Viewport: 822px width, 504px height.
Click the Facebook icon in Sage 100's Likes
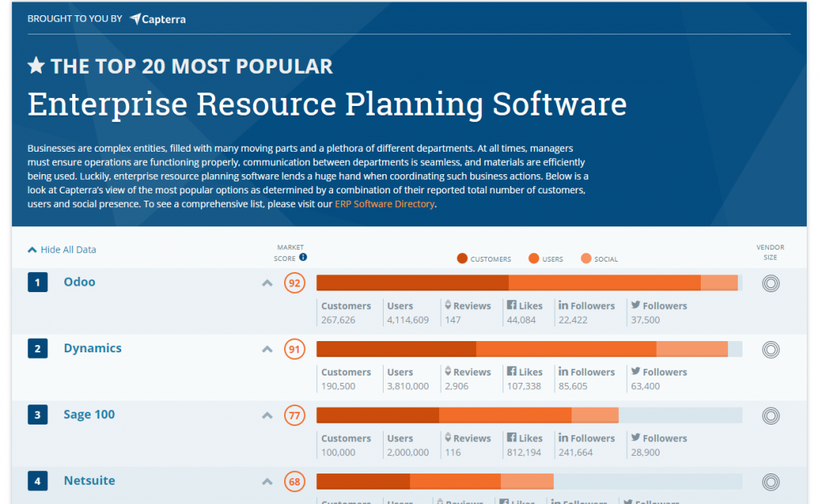coord(511,437)
